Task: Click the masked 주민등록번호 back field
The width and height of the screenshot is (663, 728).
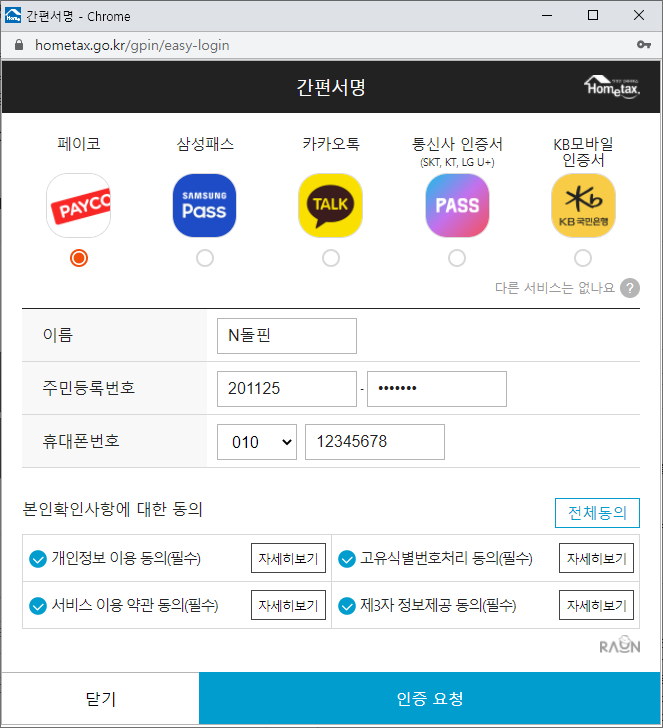Action: [437, 389]
